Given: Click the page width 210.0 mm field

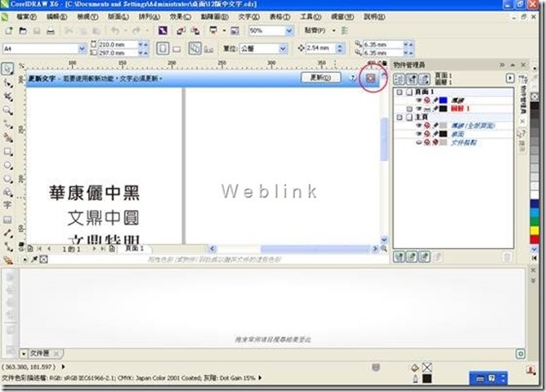Looking at the screenshot, I should [x=118, y=45].
